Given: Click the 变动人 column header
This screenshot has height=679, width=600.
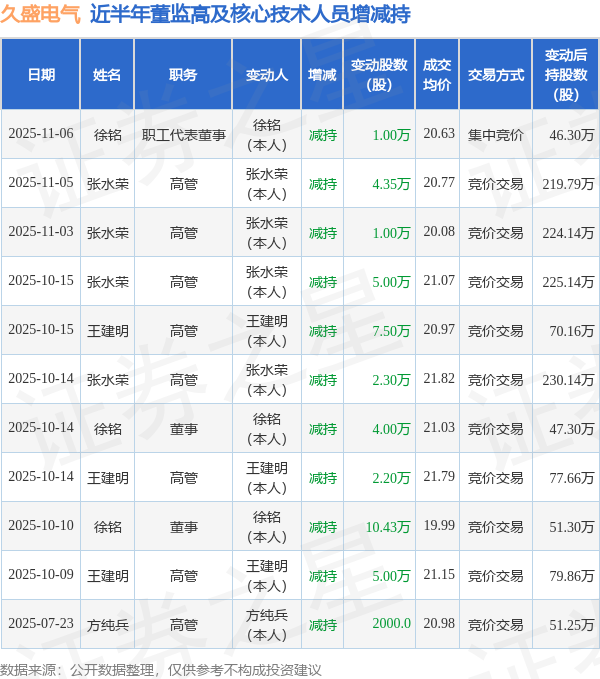Looking at the screenshot, I should click(x=267, y=75).
